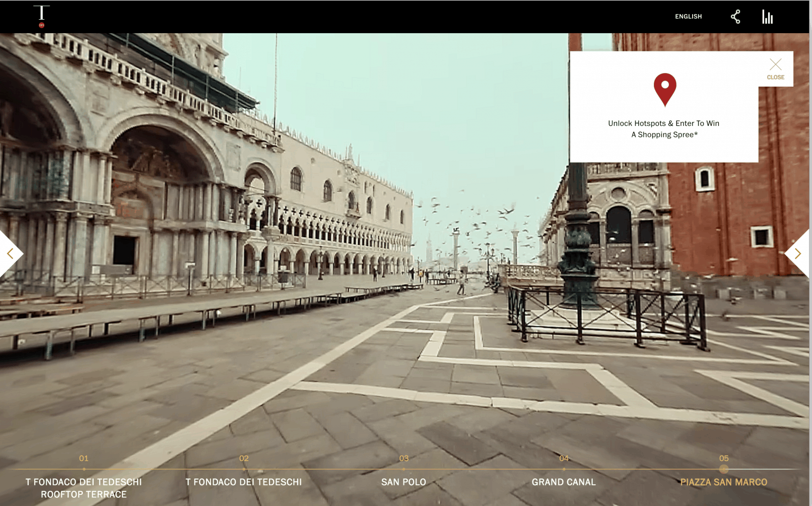Go to next scene with right arrow
This screenshot has width=812, height=506.
tap(797, 253)
